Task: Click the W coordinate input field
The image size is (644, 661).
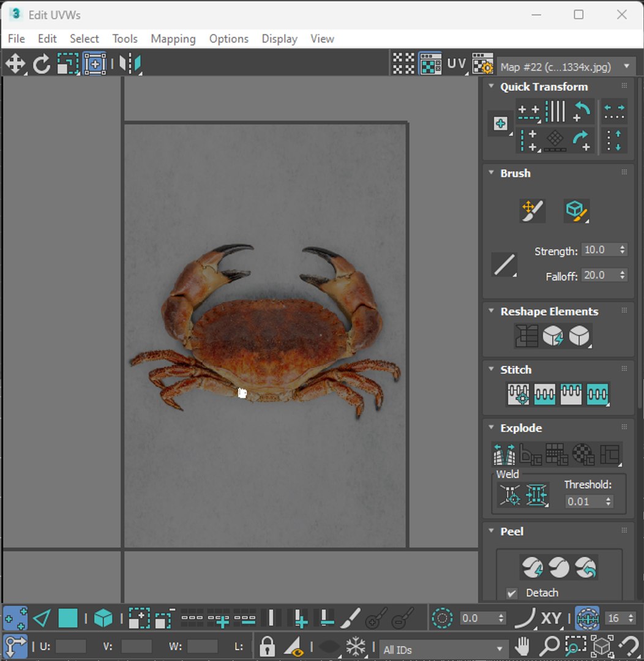Action: [203, 646]
